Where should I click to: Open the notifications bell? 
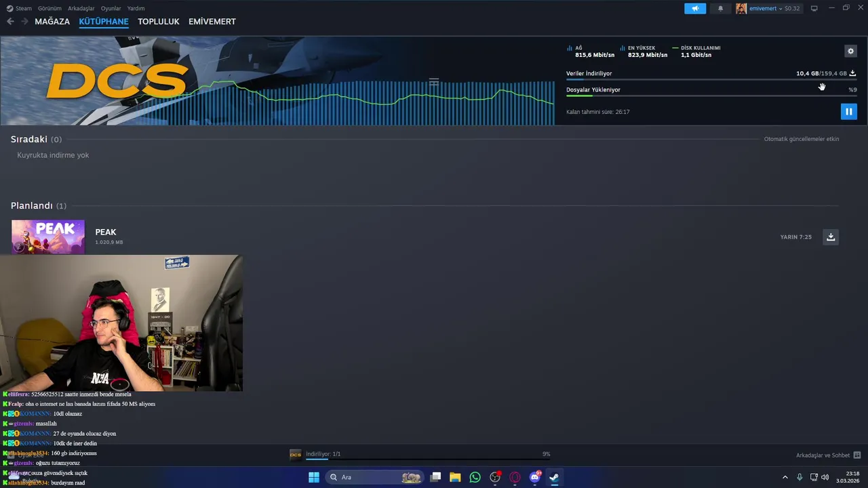tap(720, 8)
